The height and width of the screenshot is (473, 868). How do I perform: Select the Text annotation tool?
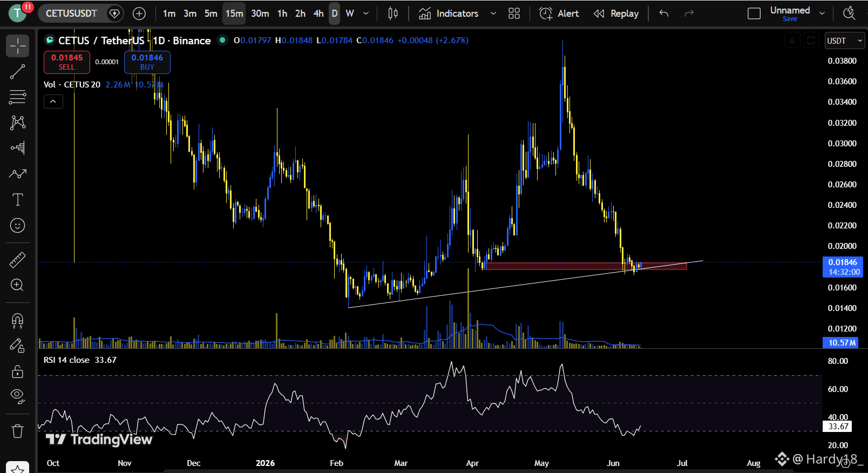point(17,200)
